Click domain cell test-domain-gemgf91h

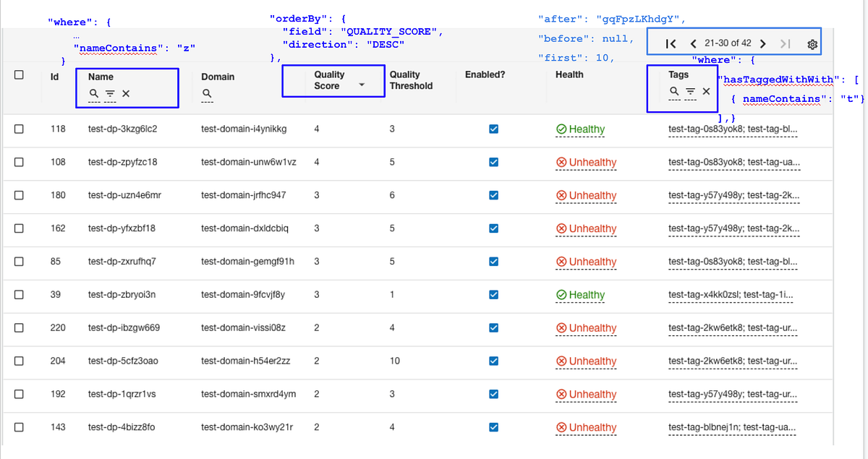(247, 262)
